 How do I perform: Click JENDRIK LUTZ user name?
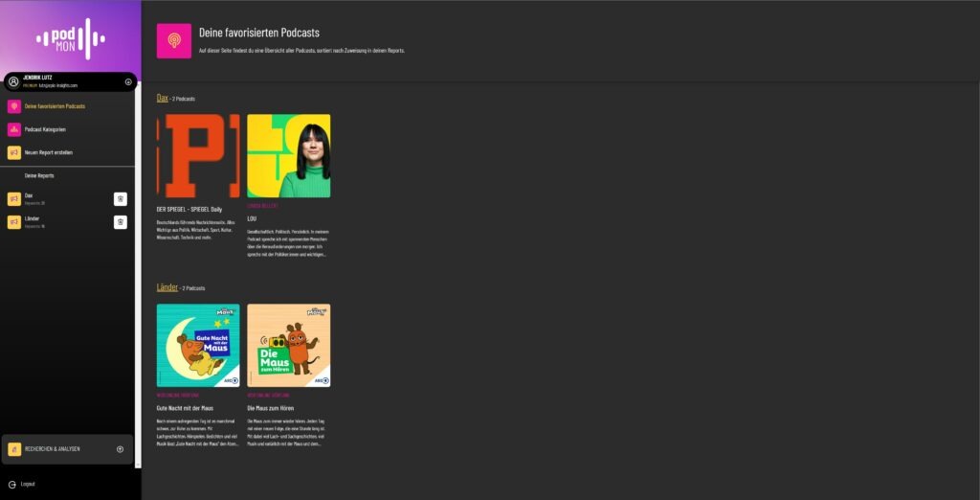click(37, 78)
